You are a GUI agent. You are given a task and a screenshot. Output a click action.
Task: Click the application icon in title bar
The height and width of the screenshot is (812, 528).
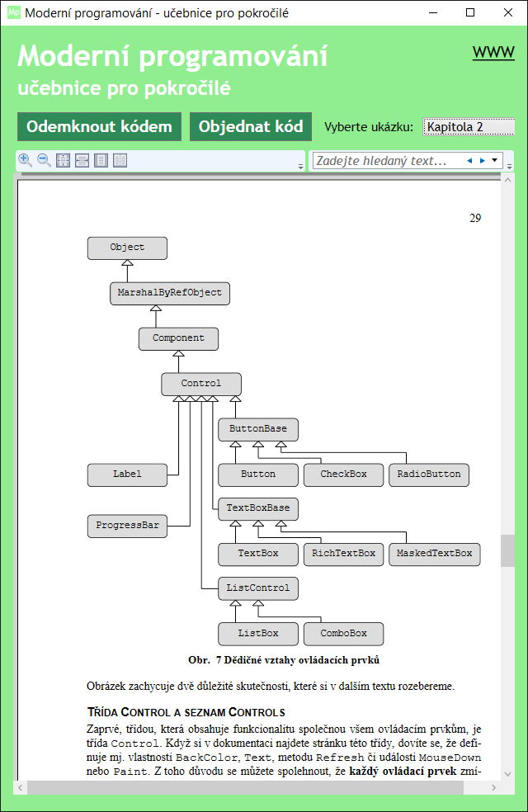[x=13, y=13]
